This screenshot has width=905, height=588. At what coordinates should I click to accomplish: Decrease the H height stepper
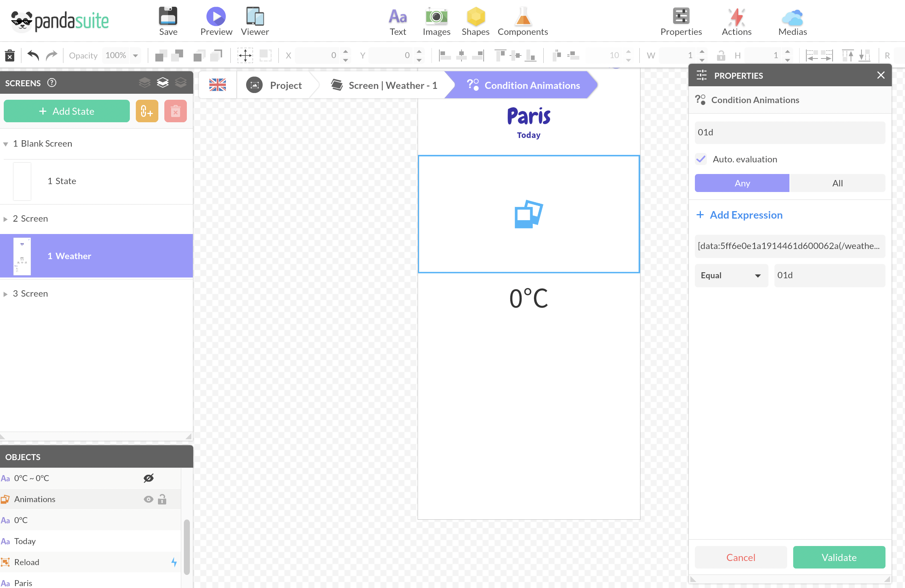pos(788,60)
